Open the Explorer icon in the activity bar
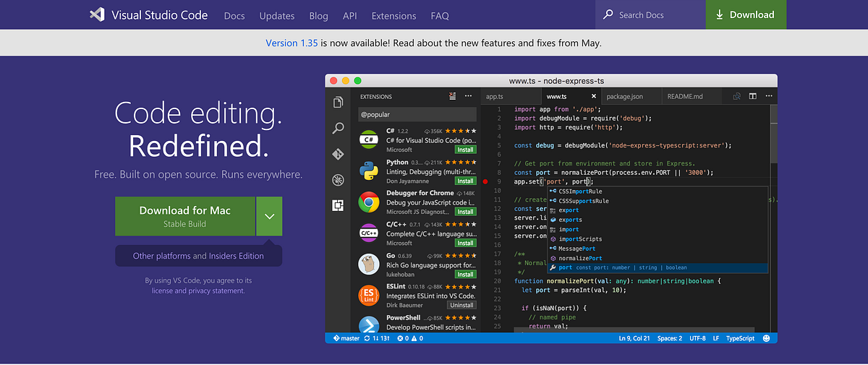Image resolution: width=868 pixels, height=365 pixels. coord(338,102)
